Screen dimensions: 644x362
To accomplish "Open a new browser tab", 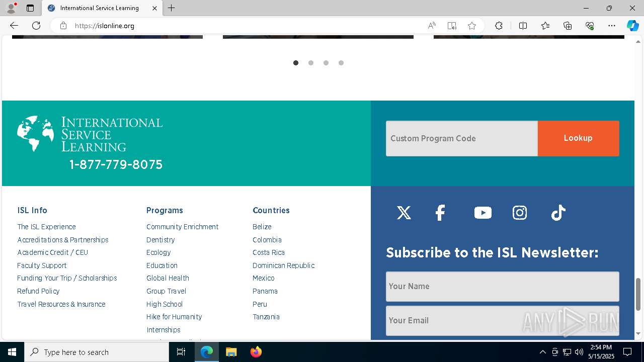I will click(x=172, y=8).
